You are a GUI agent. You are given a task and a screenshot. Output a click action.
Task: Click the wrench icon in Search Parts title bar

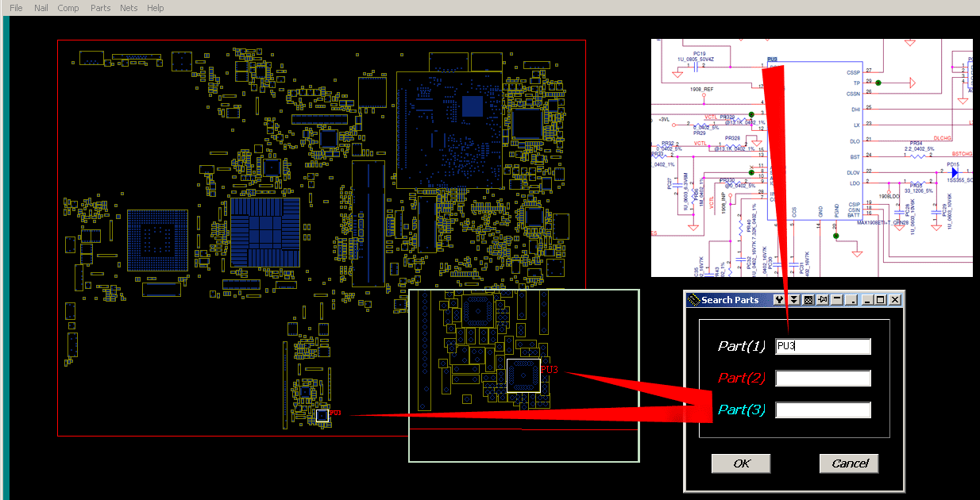click(x=779, y=300)
